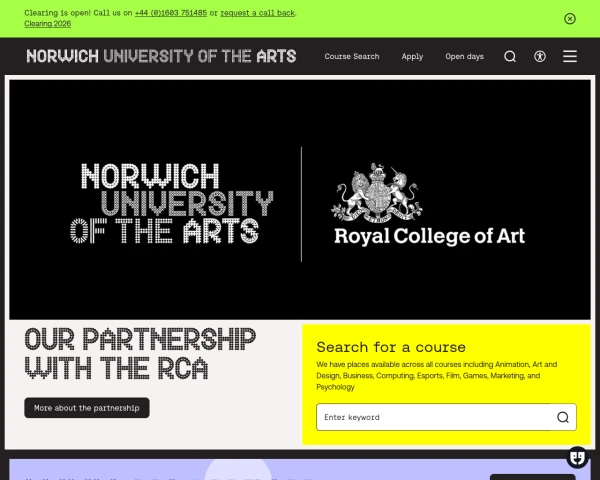Click the Norwich University of the Arts header logo
Viewport: 600px width, 480px height.
click(x=161, y=56)
